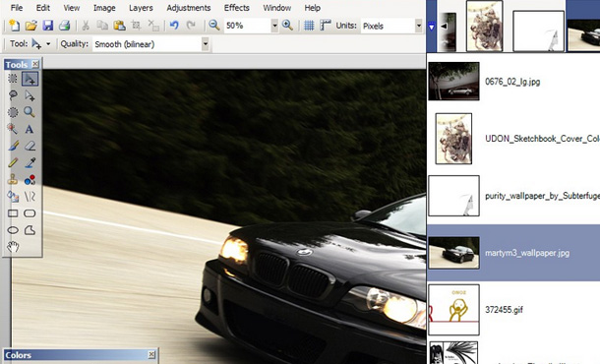This screenshot has height=364, width=600.
Task: Open the Adjustments menu
Action: [x=189, y=8]
